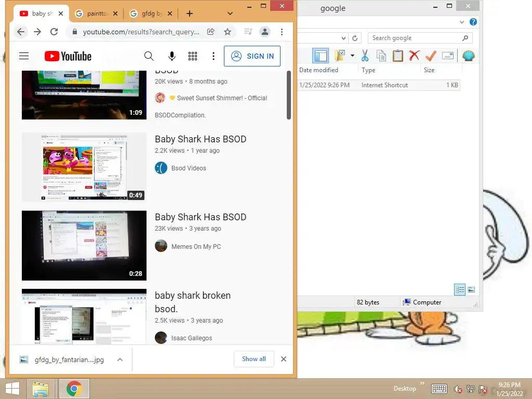Open downloaded gfdg_by_fantarian jpg file
This screenshot has width=532, height=399.
[69, 360]
